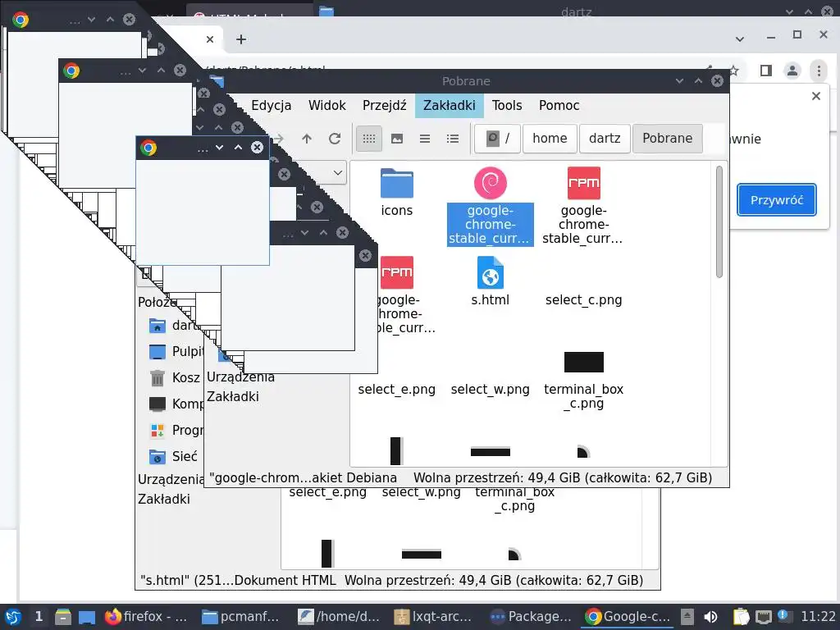Click the select_c.png file name

pos(583,300)
